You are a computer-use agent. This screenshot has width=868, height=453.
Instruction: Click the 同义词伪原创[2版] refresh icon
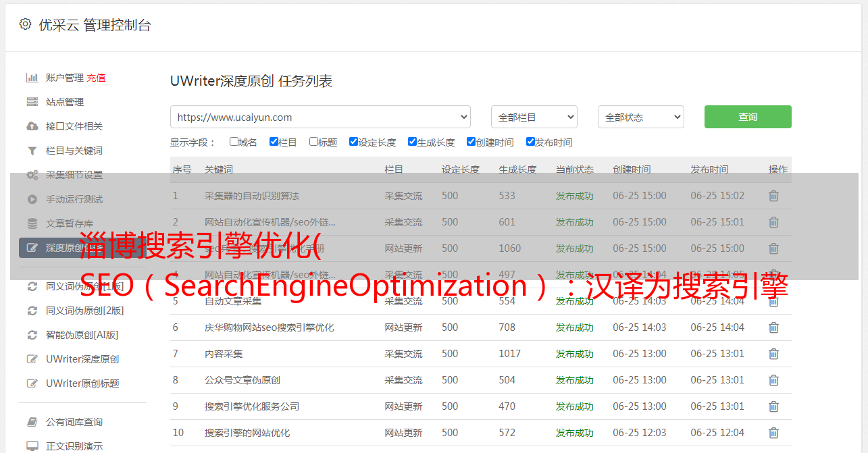pyautogui.click(x=32, y=311)
